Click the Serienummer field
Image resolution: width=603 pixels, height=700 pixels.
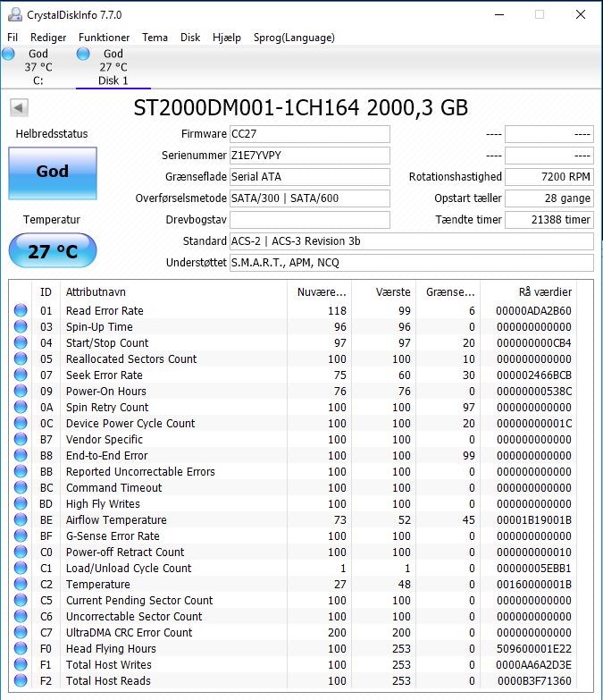[x=309, y=156]
